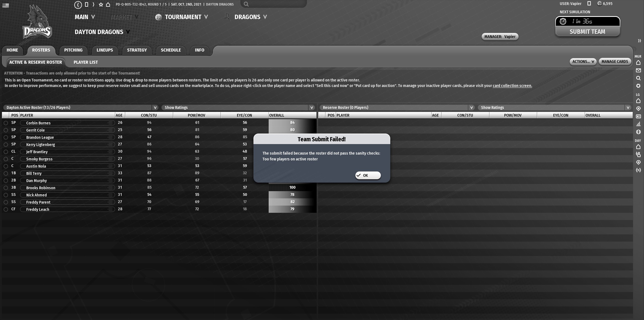Click OK in Team Submit Failed dialog

pyautogui.click(x=368, y=175)
